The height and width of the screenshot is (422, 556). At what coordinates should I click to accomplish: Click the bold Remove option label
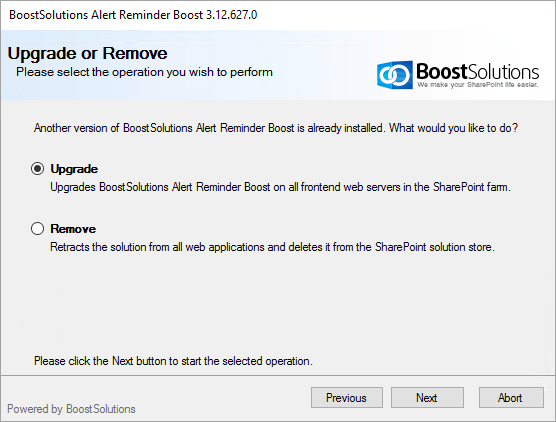[73, 229]
